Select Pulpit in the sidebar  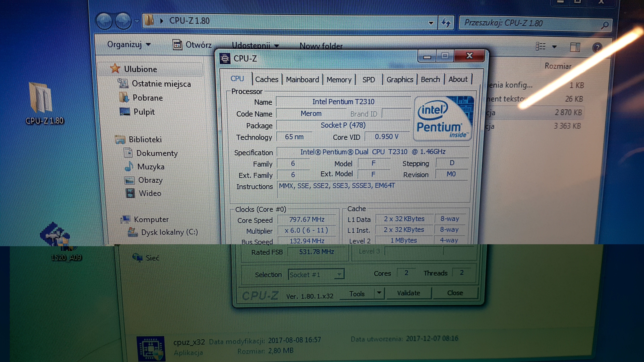pos(144,112)
